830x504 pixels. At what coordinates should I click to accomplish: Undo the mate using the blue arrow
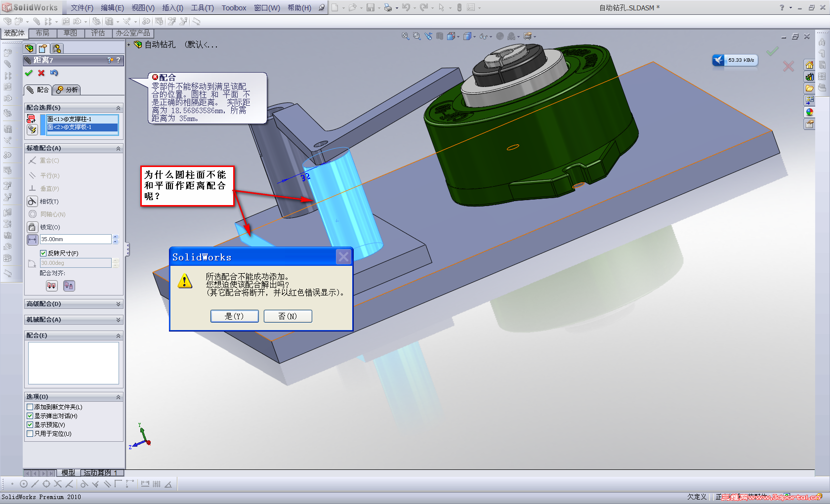coord(54,73)
